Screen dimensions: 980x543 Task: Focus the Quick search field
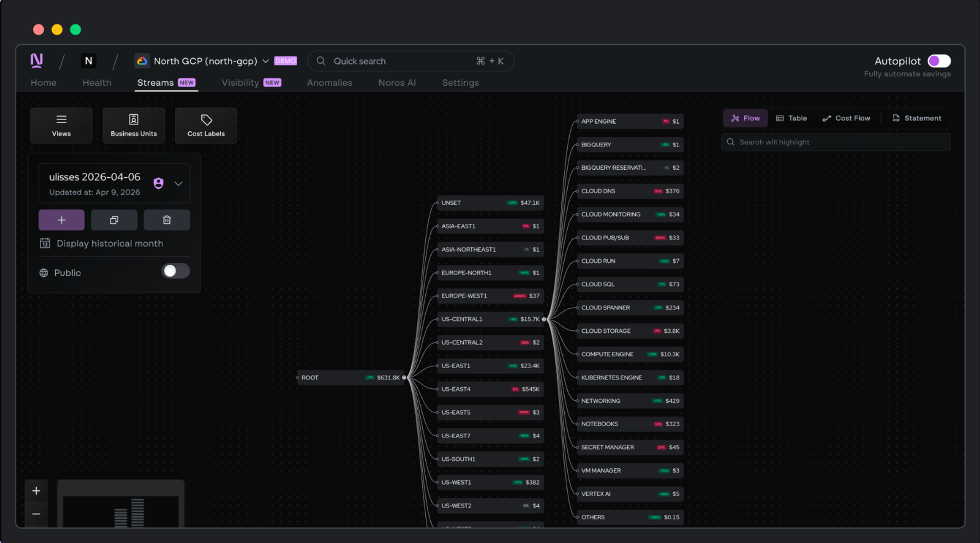coord(410,61)
